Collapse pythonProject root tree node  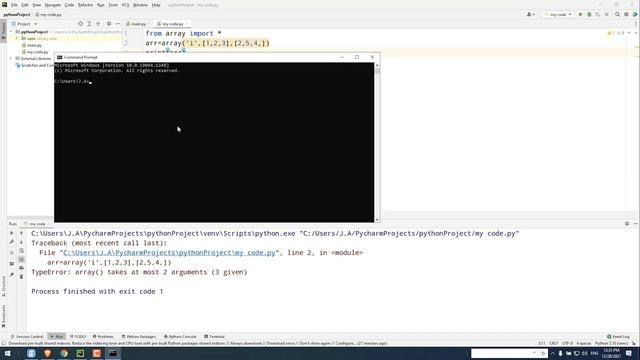coord(11,31)
